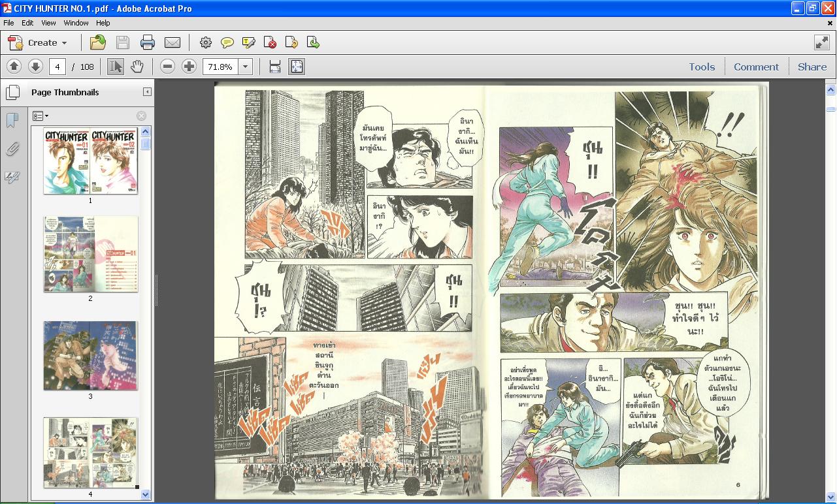Viewport: 837px width, 504px height.
Task: Open the File menu
Action: click(x=8, y=23)
